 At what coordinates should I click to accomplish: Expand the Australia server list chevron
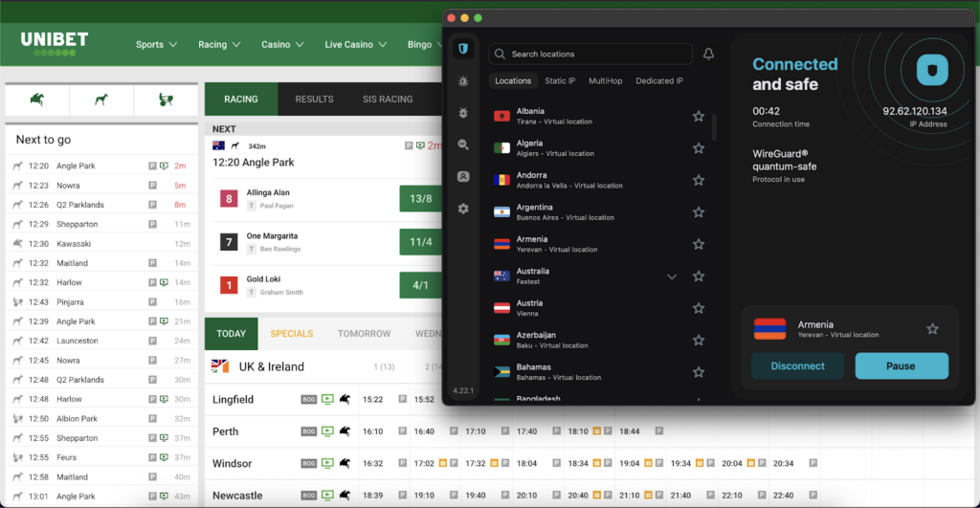click(671, 276)
